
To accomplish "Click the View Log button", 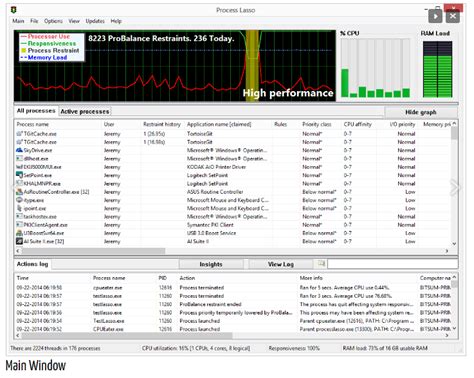I will pos(281,264).
